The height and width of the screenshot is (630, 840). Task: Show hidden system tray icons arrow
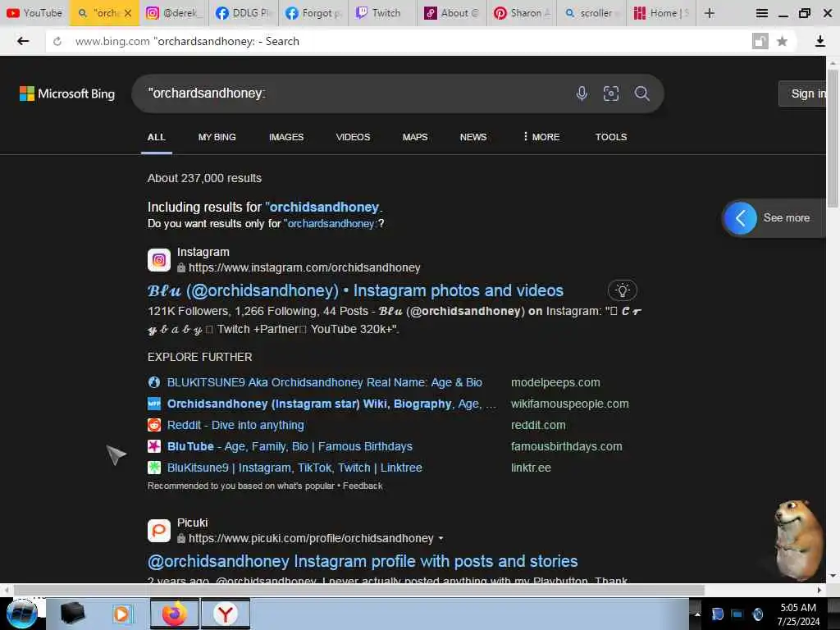tap(697, 614)
